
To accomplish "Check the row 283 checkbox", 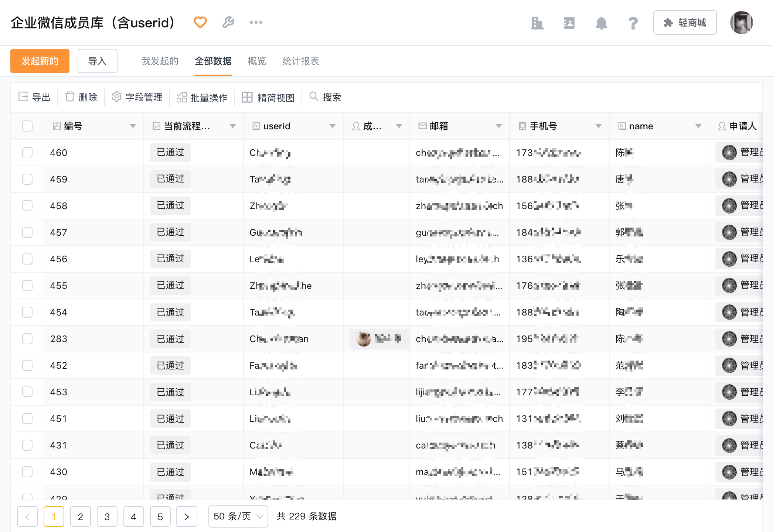I will click(x=27, y=339).
